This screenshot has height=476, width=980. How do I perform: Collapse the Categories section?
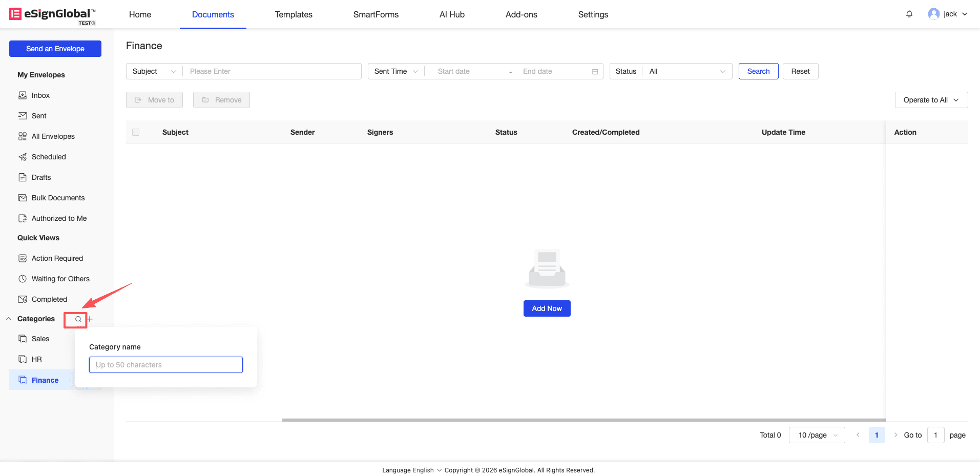pyautogui.click(x=9, y=319)
